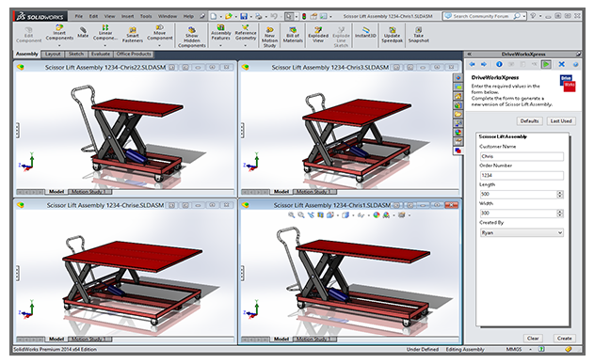The height and width of the screenshot is (364, 594).
Task: Expand the Created By dropdown
Action: pos(522,232)
